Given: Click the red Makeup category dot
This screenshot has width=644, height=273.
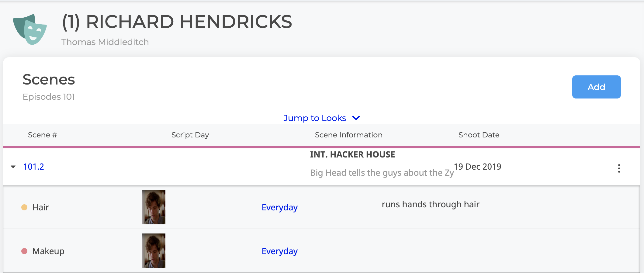Looking at the screenshot, I should [x=24, y=251].
